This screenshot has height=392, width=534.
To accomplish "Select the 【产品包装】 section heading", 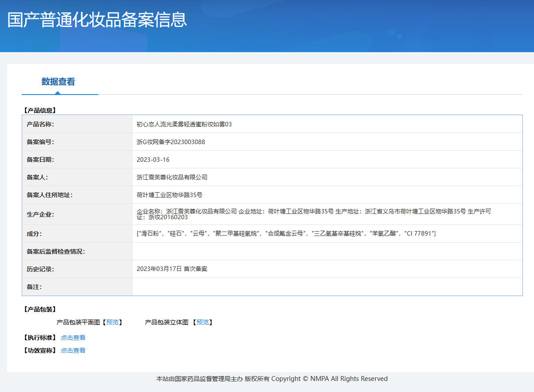I will (39, 309).
